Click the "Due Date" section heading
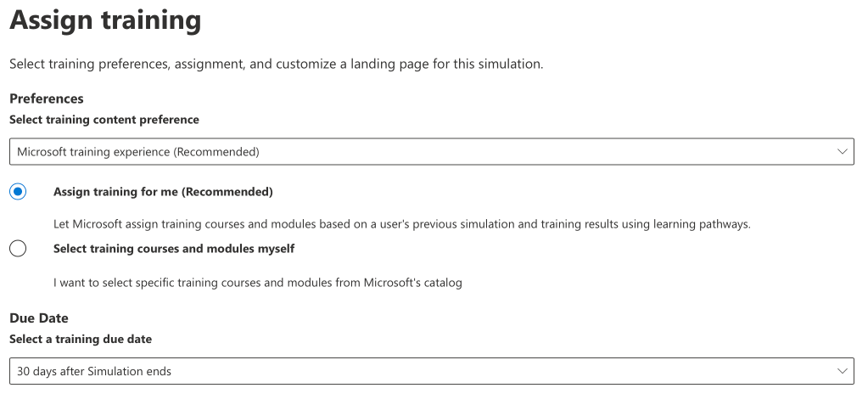 (39, 318)
